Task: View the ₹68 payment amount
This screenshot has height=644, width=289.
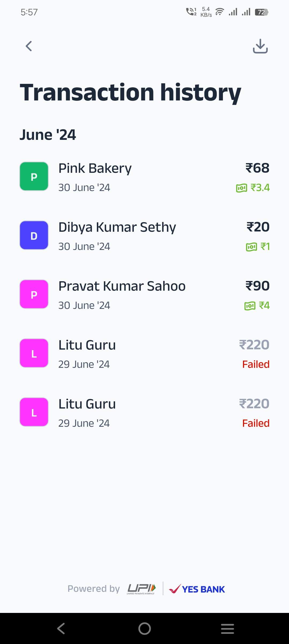Action: (257, 168)
